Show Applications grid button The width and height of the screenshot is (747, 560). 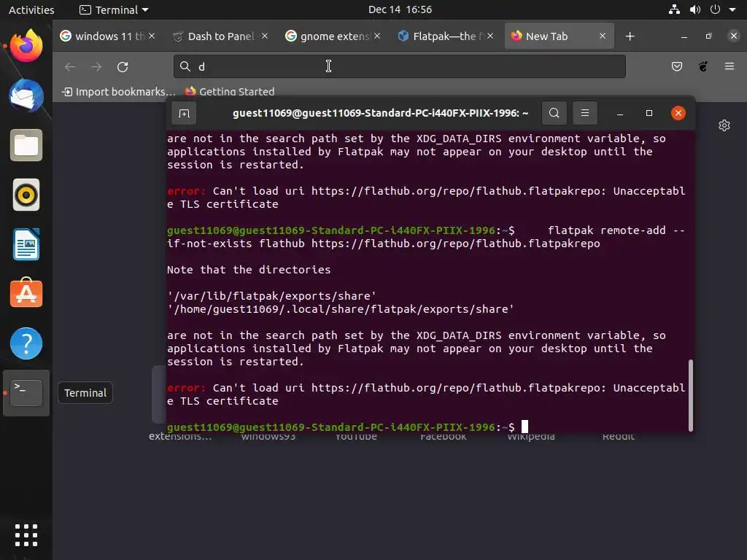pyautogui.click(x=26, y=535)
